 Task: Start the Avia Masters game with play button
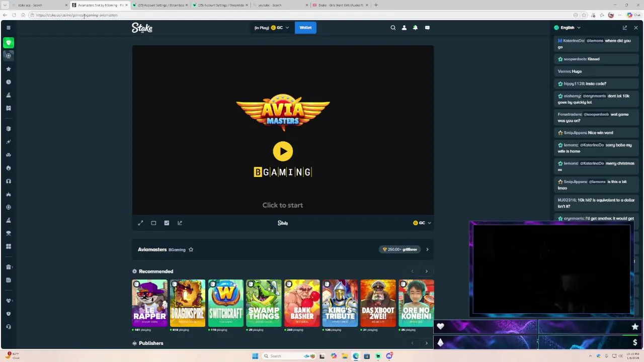(x=283, y=151)
